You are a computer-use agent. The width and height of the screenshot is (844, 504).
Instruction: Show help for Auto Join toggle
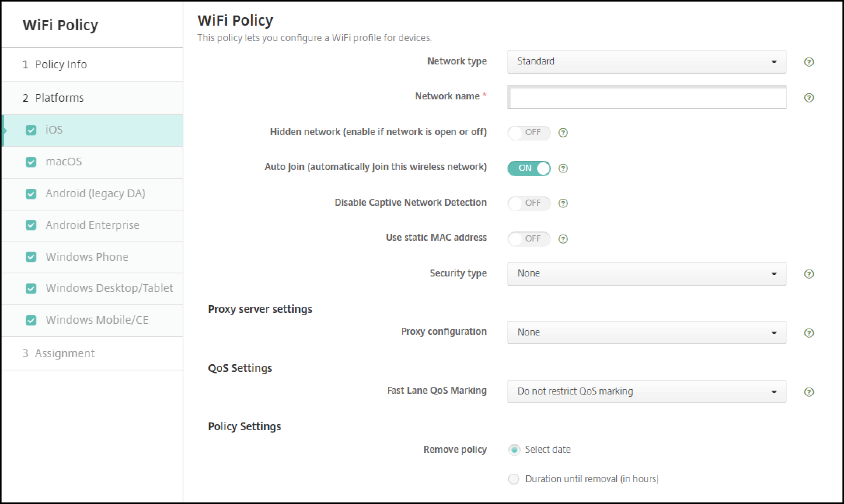[563, 169]
